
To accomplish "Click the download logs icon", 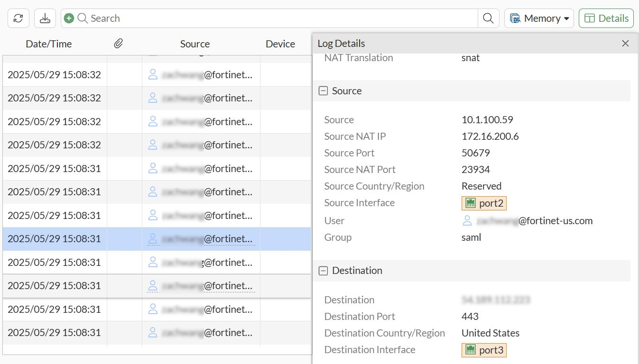I will pyautogui.click(x=45, y=18).
